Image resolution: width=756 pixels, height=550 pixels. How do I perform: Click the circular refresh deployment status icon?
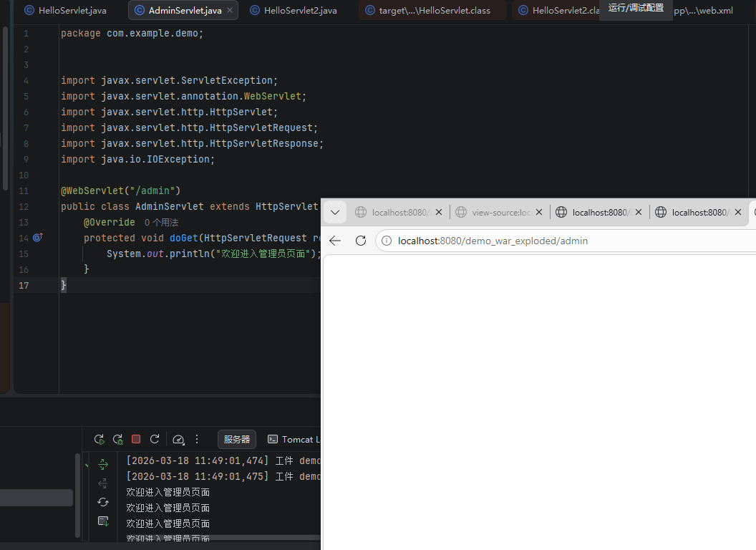pos(103,502)
